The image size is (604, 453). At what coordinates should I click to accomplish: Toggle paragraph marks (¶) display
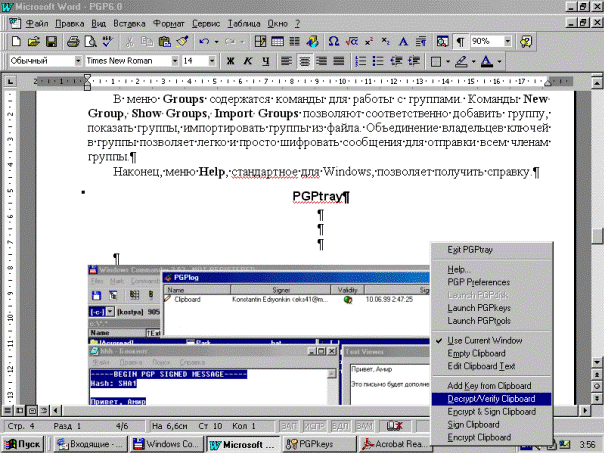pyautogui.click(x=460, y=42)
